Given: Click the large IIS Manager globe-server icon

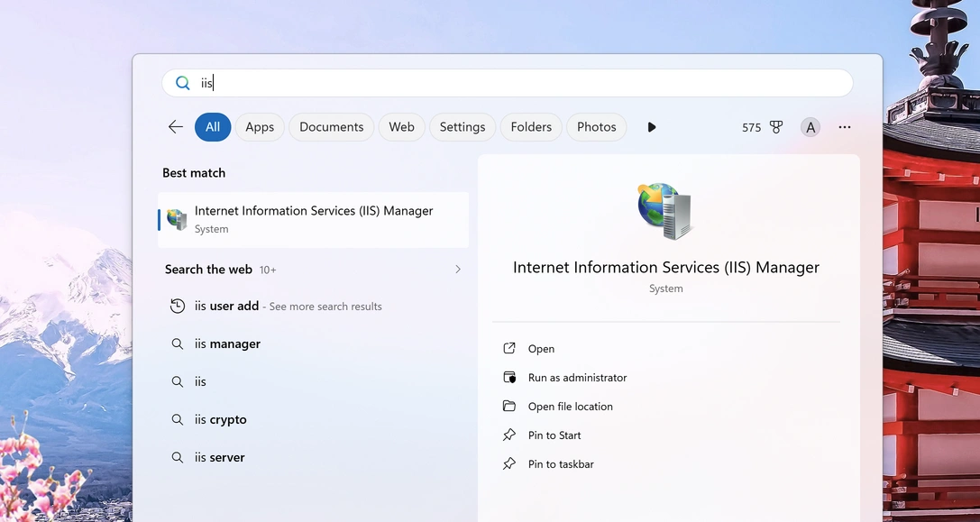Looking at the screenshot, I should (x=665, y=211).
